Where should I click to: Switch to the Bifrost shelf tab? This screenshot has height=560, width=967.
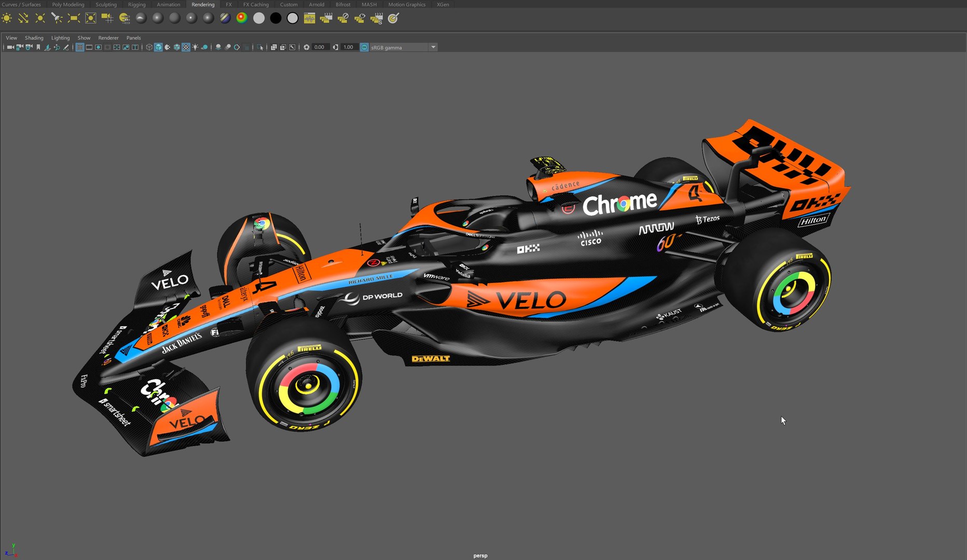[x=343, y=4]
